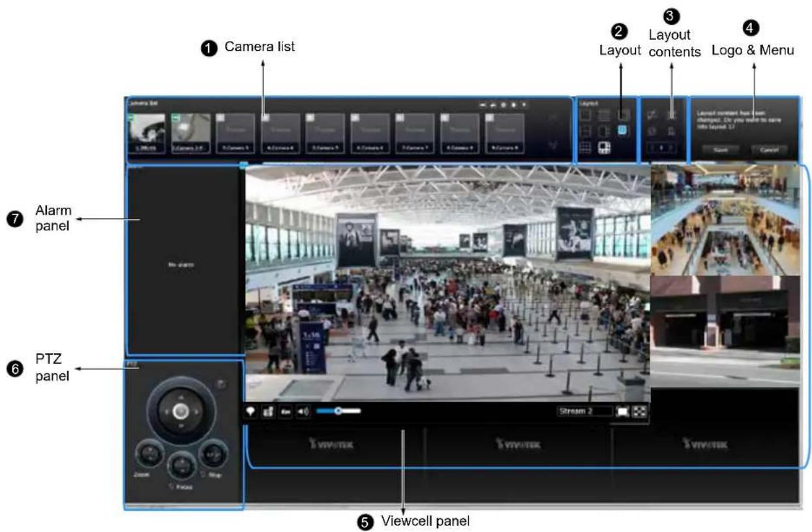Click the aspect-ratio icon next to Stream 2
The image size is (812, 532).
pos(622,411)
